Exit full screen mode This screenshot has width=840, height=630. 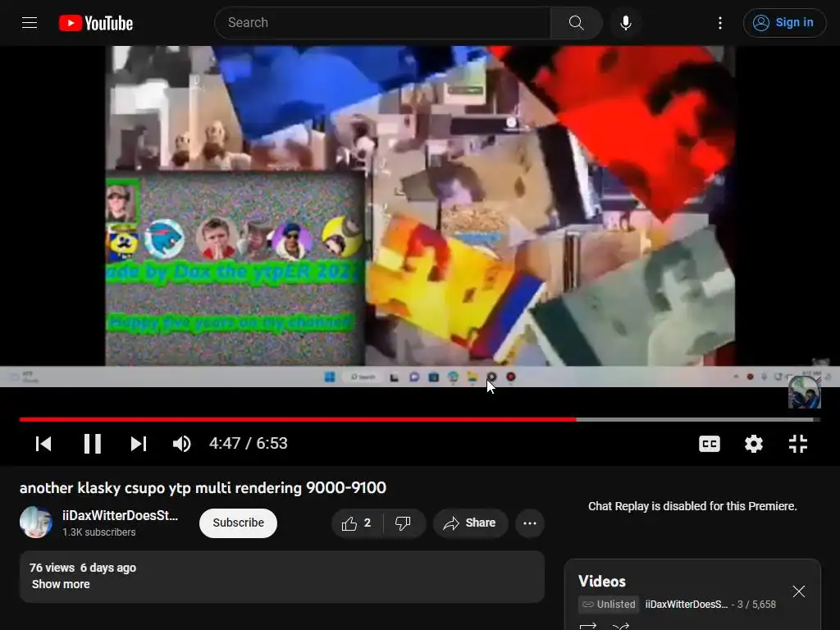click(x=798, y=444)
